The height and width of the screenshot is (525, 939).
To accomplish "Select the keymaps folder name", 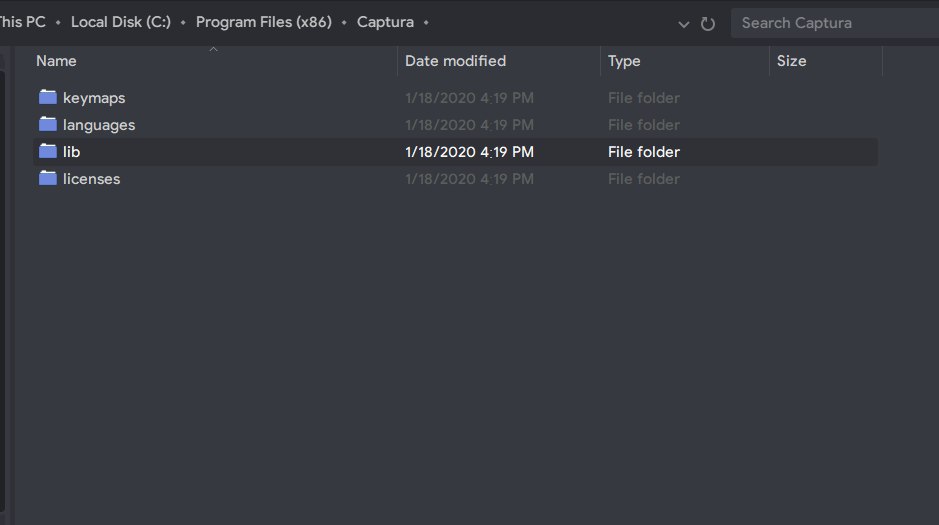I will tap(94, 98).
